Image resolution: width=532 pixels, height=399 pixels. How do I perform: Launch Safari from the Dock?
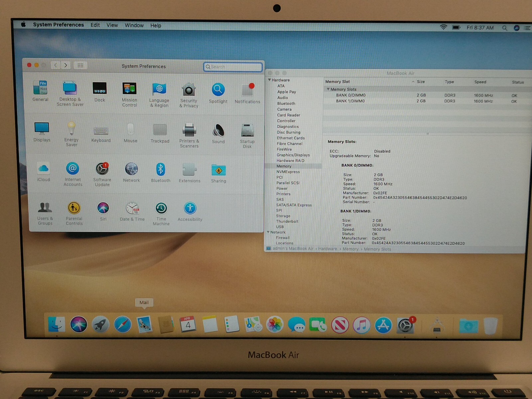[123, 325]
